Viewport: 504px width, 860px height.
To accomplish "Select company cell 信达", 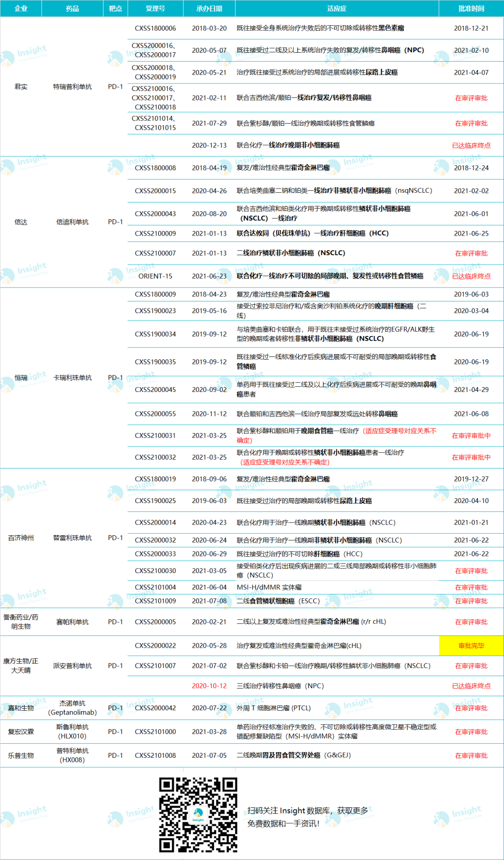I will click(x=21, y=222).
